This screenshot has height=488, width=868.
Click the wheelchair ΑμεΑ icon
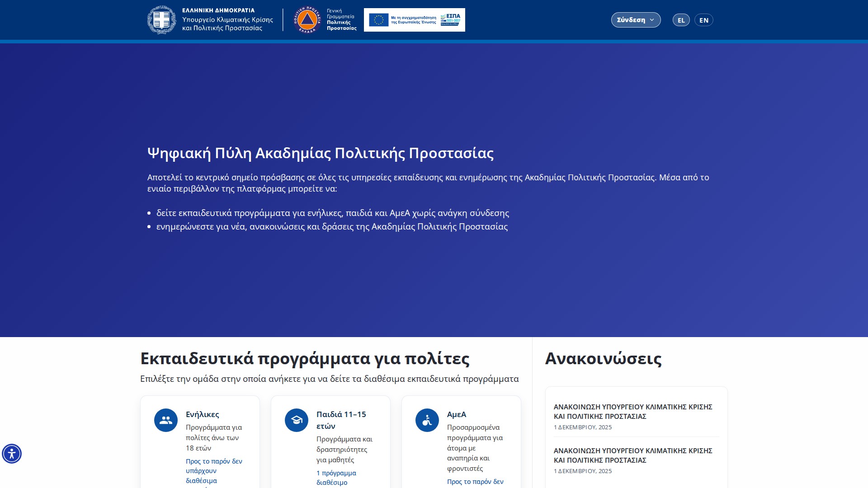click(x=427, y=420)
